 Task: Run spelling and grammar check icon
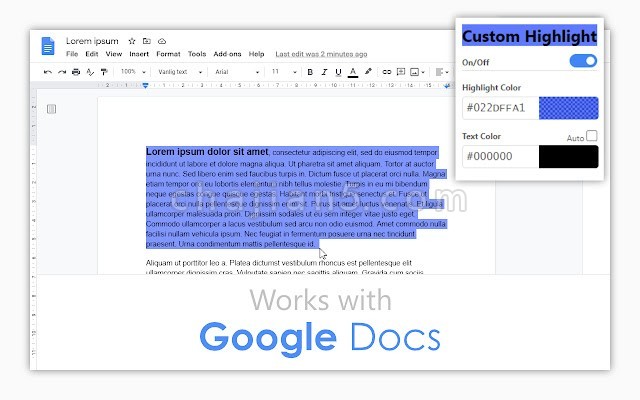pos(90,72)
